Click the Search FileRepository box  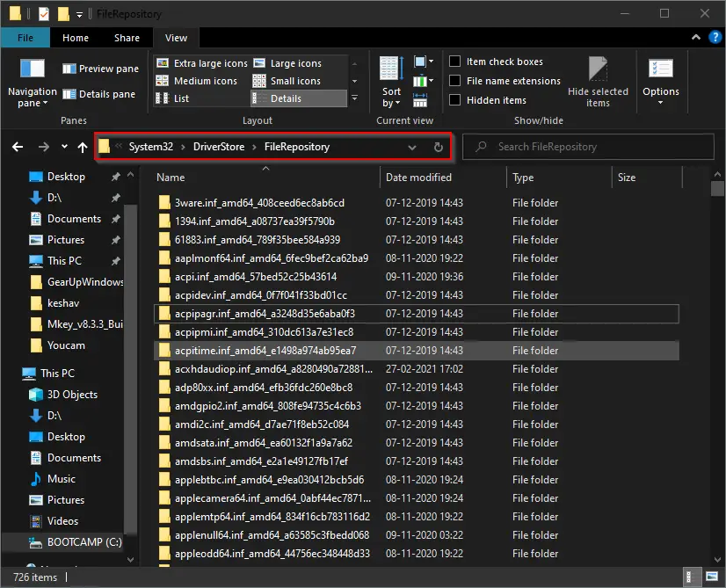pyautogui.click(x=588, y=147)
